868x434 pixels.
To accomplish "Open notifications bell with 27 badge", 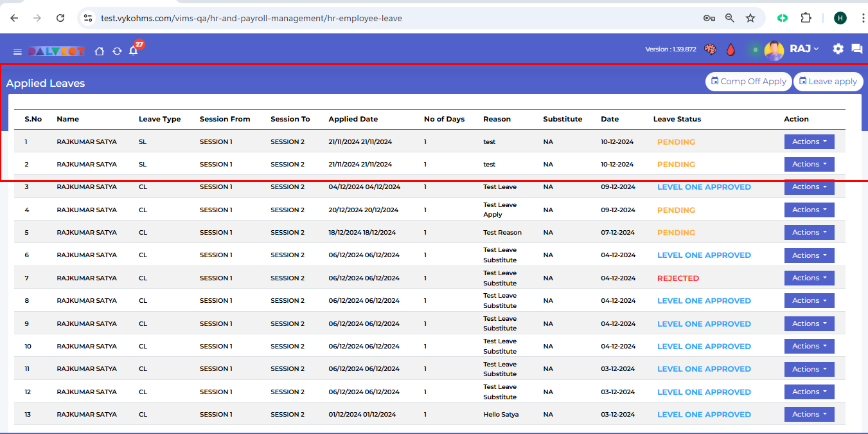I will coord(134,51).
